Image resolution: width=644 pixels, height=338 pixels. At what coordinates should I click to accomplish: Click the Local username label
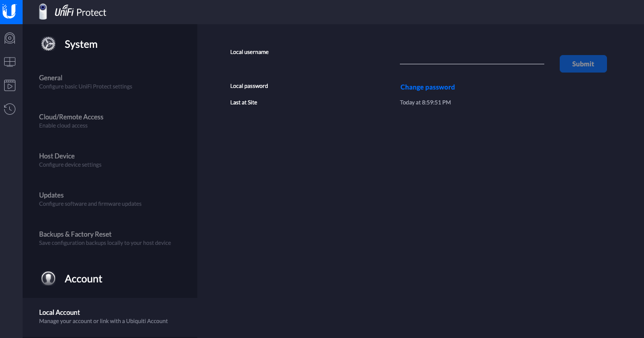tap(249, 52)
